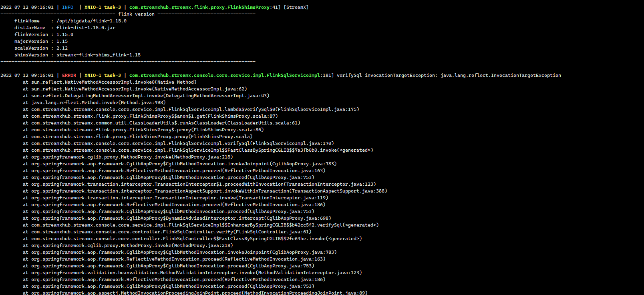The width and height of the screenshot is (644, 295).
Task: Click the TransactionAspectSupport.java:388 stack line
Action: 205,191
